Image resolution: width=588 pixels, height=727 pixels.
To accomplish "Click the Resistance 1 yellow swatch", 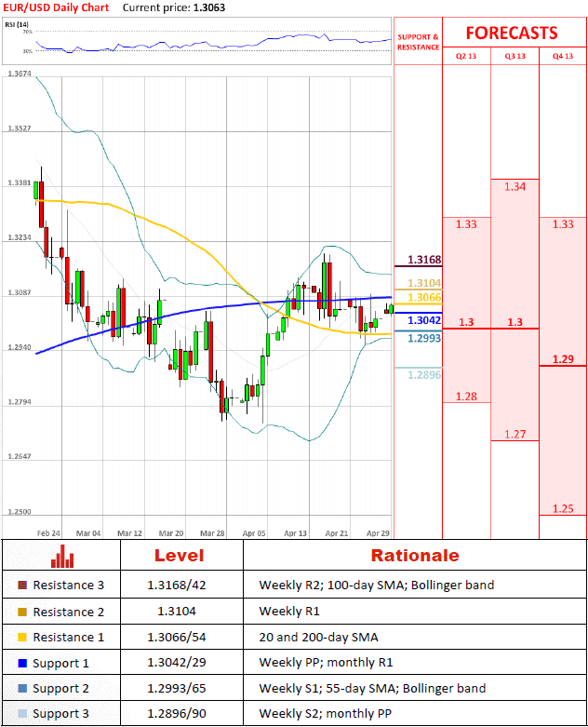I will click(22, 637).
